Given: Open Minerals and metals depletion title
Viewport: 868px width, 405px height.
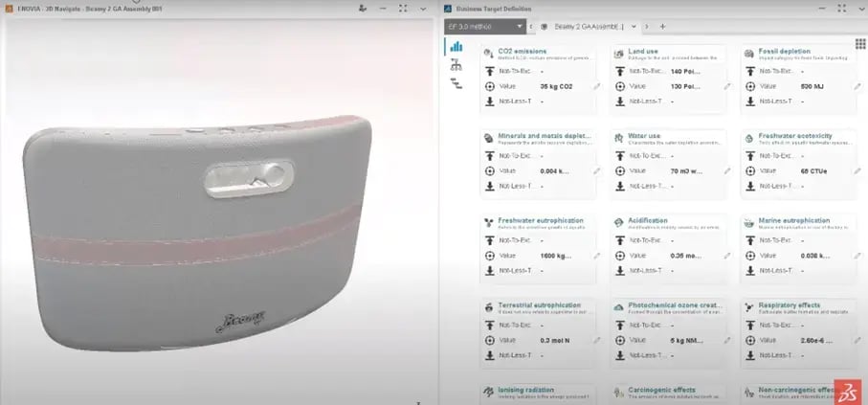Looking at the screenshot, I should click(545, 136).
